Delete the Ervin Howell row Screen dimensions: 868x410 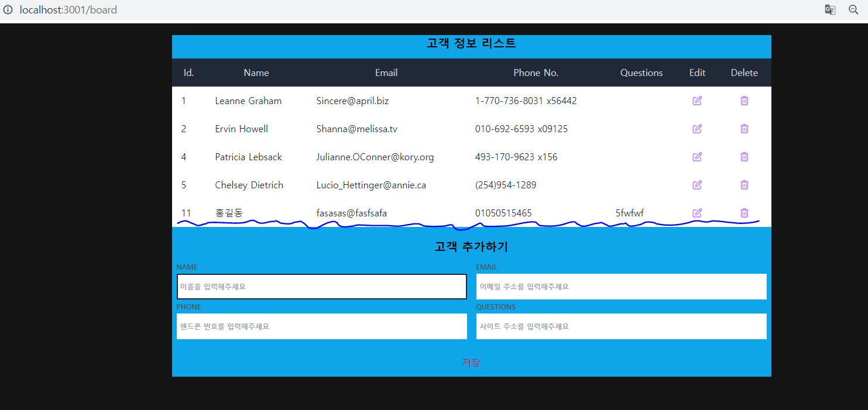pyautogui.click(x=744, y=129)
